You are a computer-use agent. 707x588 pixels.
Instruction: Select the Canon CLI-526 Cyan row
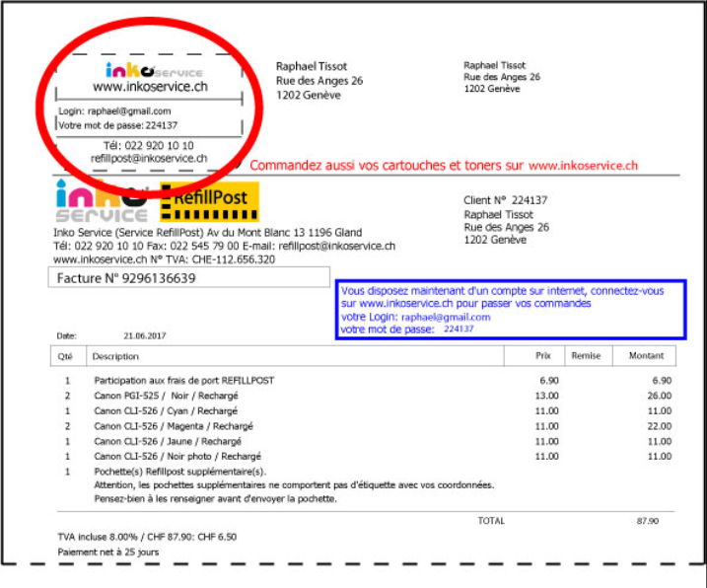click(166, 410)
